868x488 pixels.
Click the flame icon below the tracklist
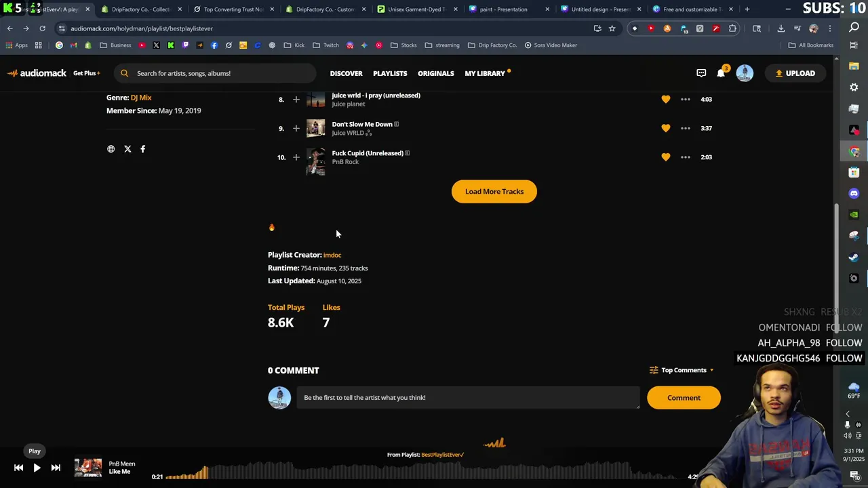tap(271, 228)
